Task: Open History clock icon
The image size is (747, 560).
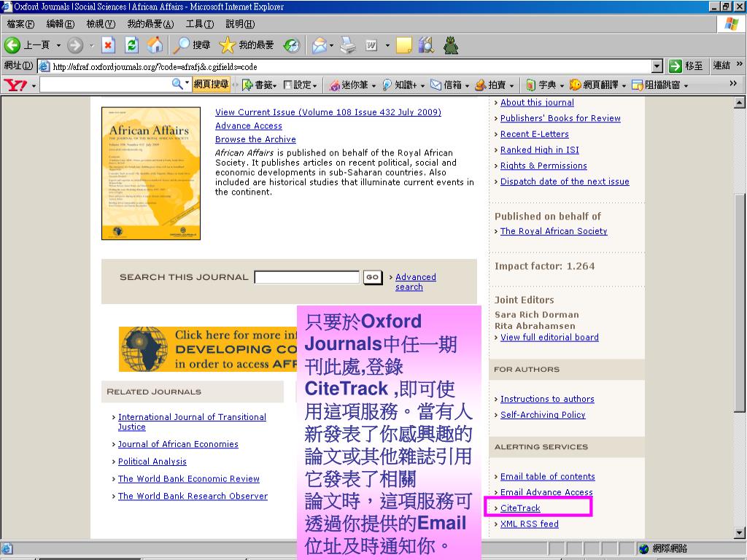Action: (292, 45)
